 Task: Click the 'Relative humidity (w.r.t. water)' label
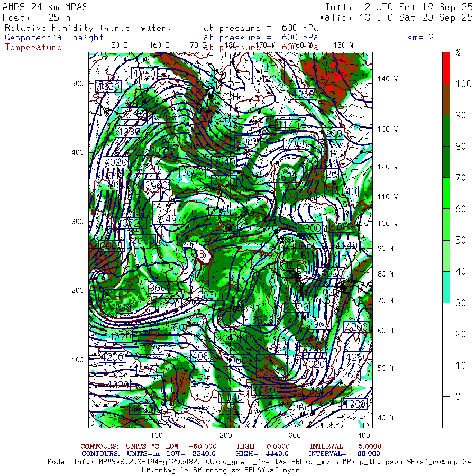click(x=88, y=28)
